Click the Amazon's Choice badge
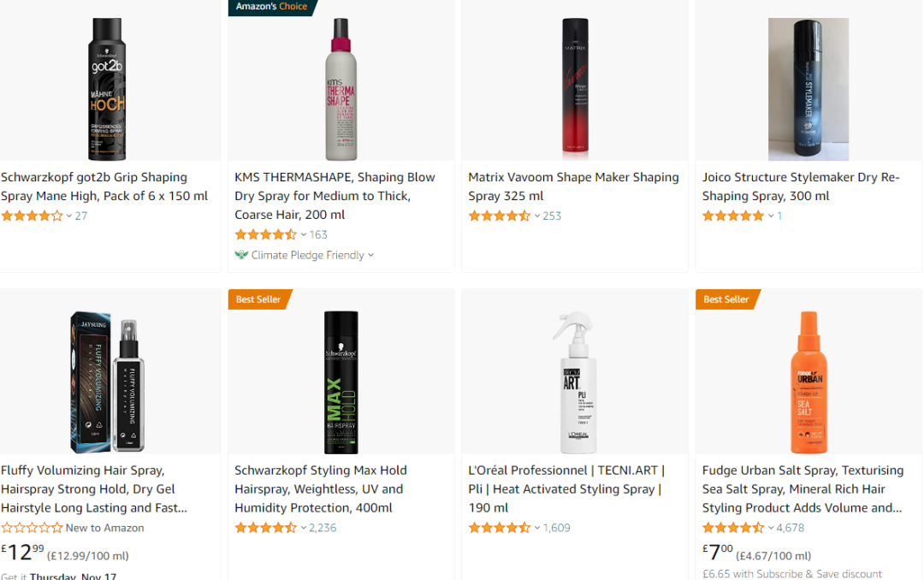This screenshot has height=580, width=924. [x=271, y=7]
